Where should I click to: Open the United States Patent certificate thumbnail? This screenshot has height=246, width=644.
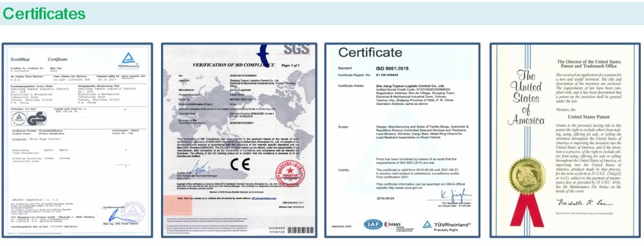tap(565, 140)
